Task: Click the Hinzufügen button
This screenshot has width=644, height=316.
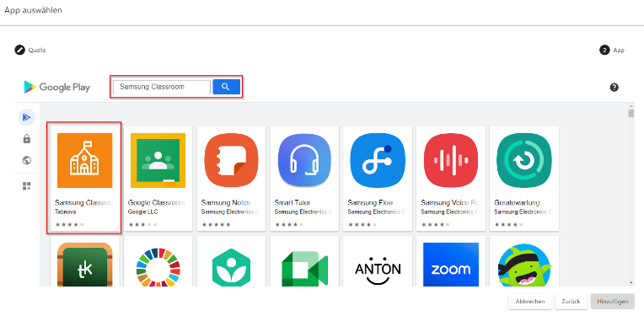Action: [612, 301]
